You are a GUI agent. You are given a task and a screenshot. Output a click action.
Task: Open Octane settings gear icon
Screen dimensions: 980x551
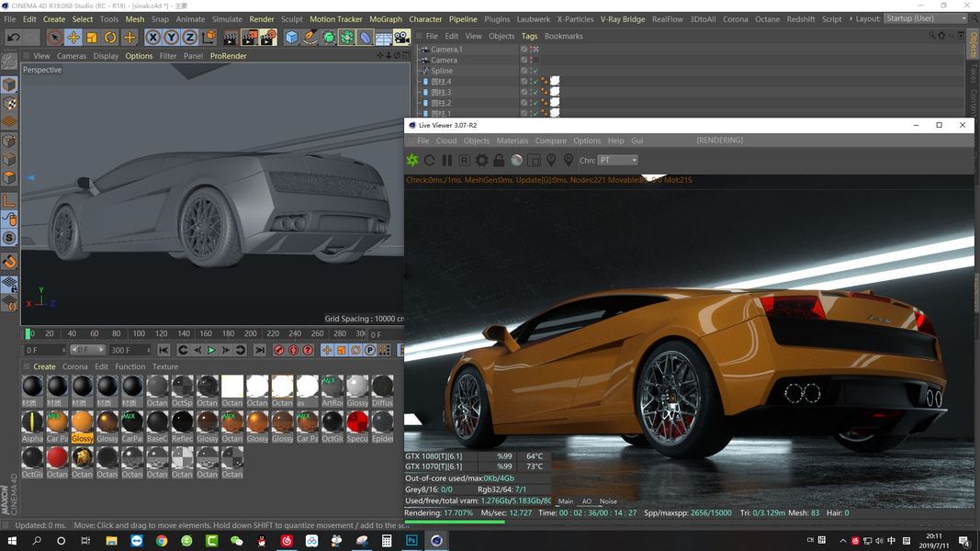coord(481,161)
